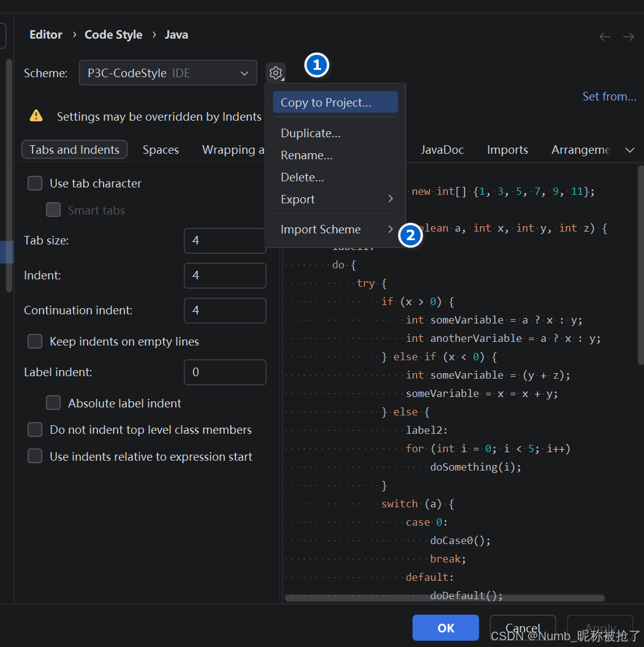The width and height of the screenshot is (644, 647).
Task: Switch to the Wrapping tab
Action: point(233,149)
